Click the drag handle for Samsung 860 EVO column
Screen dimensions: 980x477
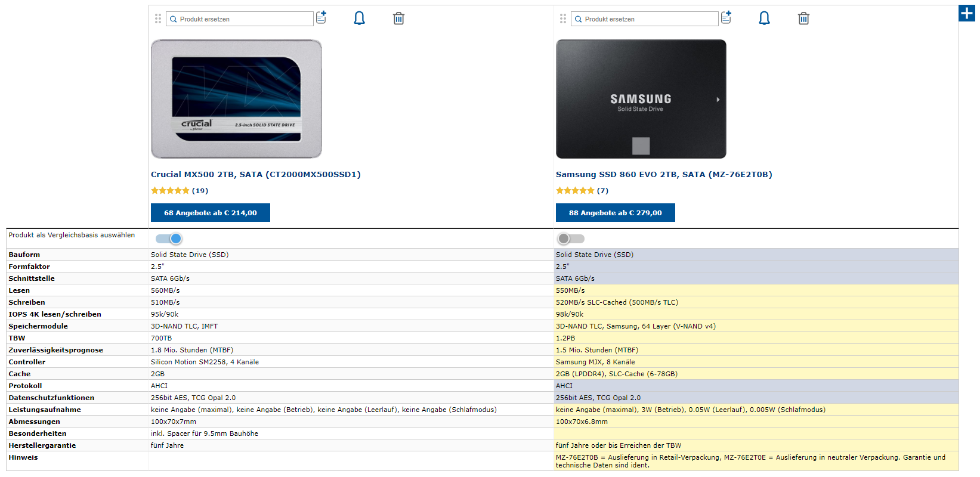coord(563,19)
